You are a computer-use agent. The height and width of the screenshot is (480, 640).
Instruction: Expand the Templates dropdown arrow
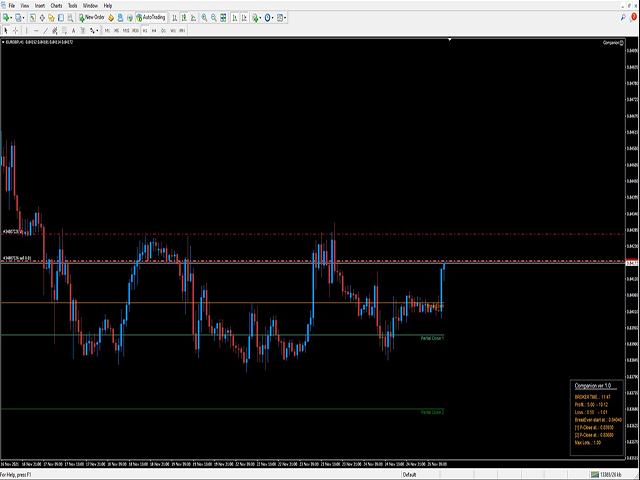pyautogui.click(x=285, y=18)
